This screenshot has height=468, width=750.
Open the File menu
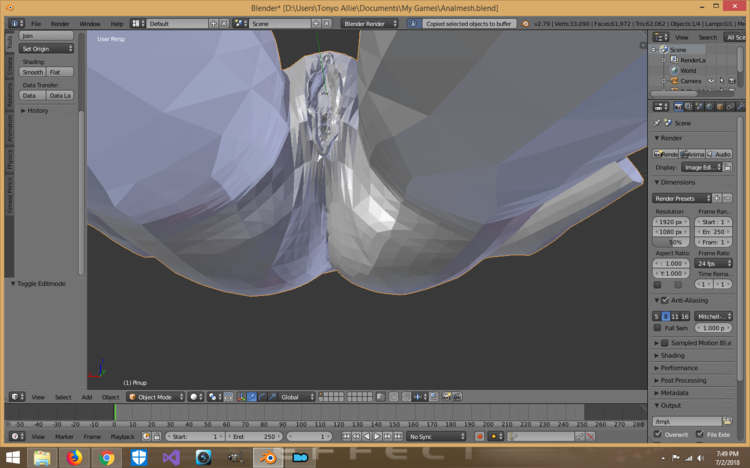[36, 23]
